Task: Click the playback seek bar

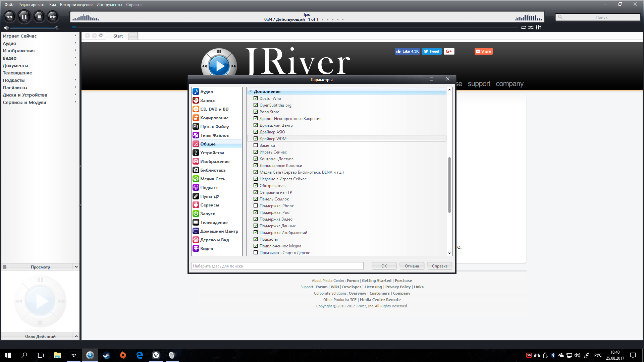Action: tap(295, 27)
